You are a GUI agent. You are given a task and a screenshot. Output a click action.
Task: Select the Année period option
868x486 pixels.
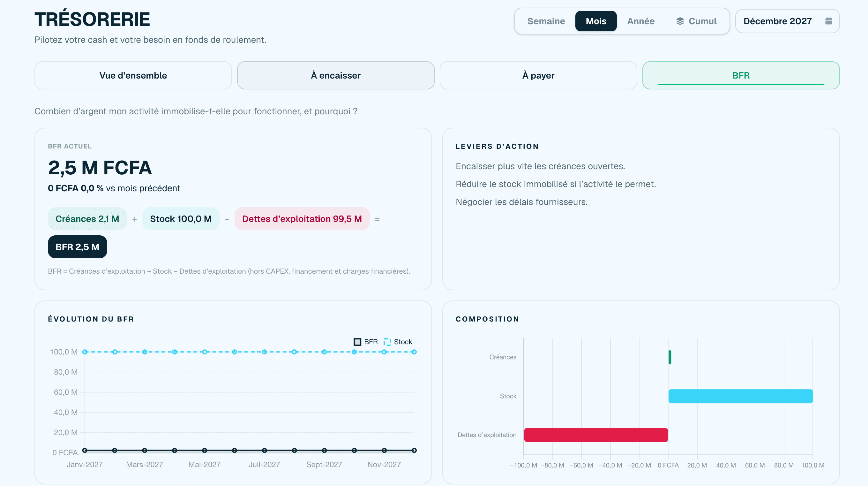point(640,21)
